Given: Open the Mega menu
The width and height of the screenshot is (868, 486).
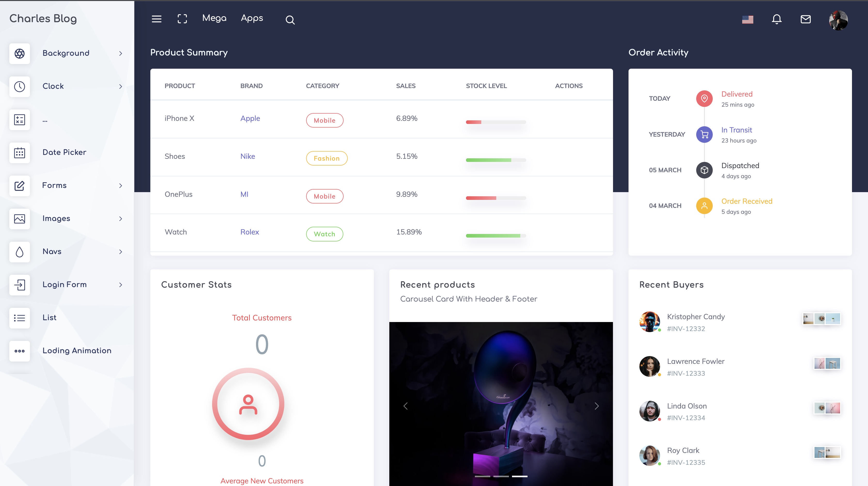Looking at the screenshot, I should [214, 18].
